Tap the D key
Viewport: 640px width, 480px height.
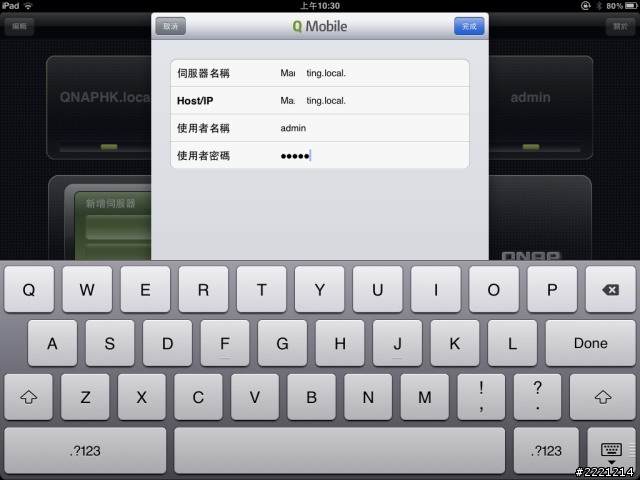click(x=167, y=343)
